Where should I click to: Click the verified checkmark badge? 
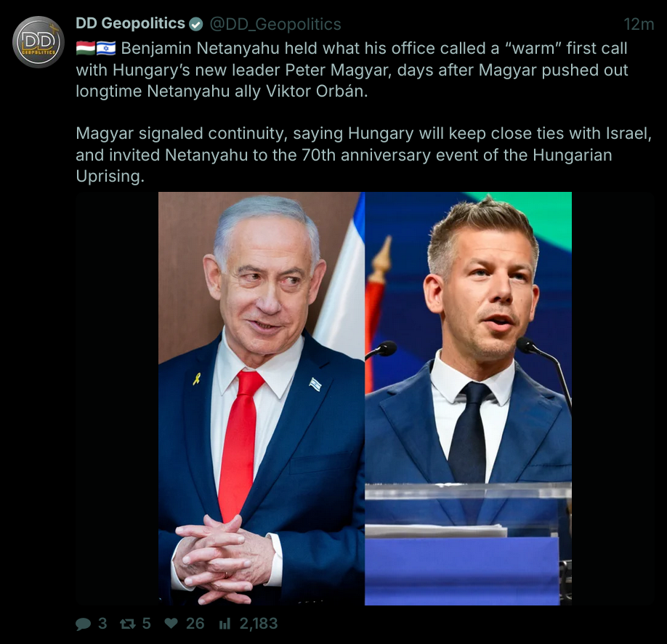coord(195,24)
